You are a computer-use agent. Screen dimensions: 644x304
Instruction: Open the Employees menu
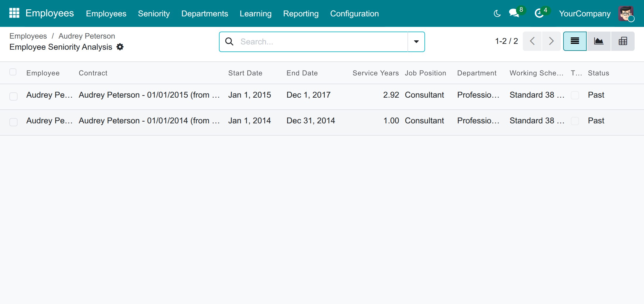[106, 13]
